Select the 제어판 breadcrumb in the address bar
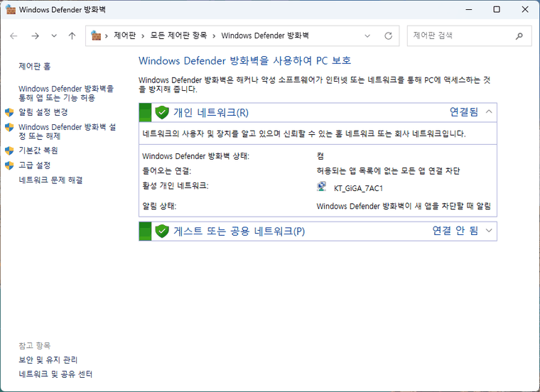This screenshot has height=392, width=540. click(x=124, y=36)
